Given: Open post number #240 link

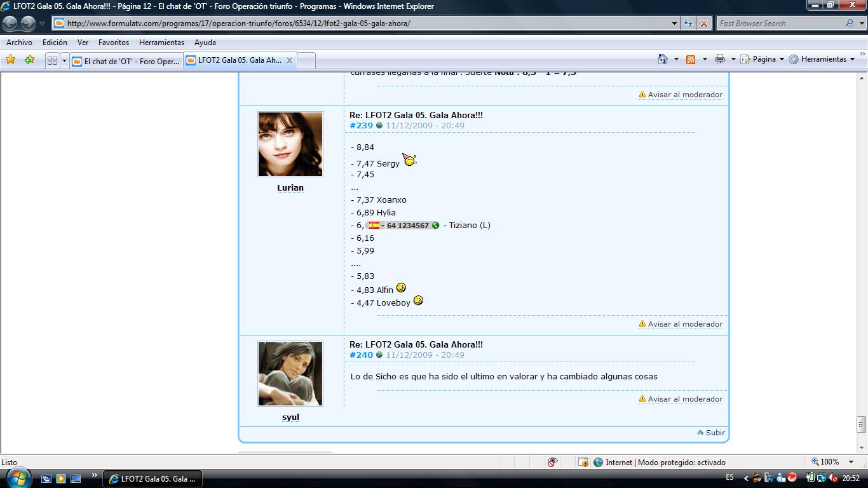Looking at the screenshot, I should coord(361,355).
